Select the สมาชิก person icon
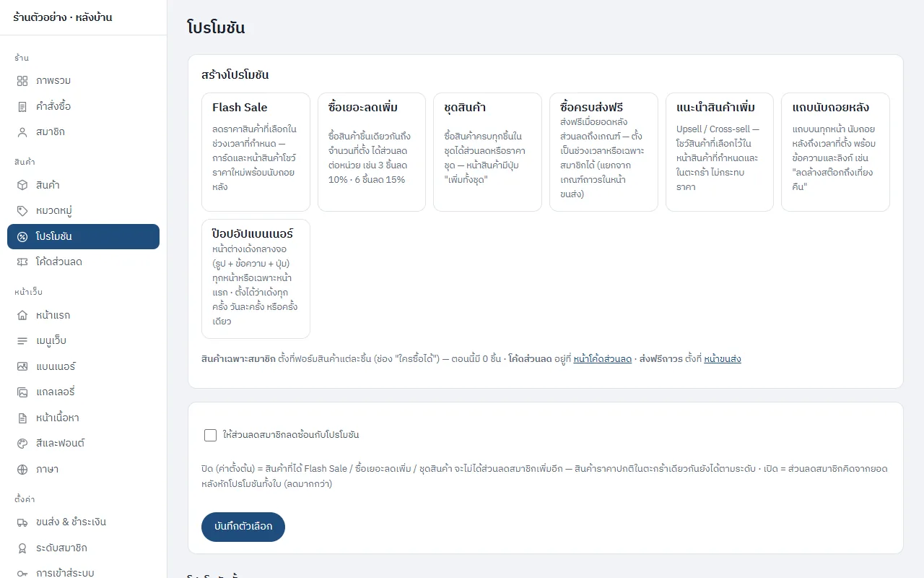924x578 pixels. pos(22,131)
